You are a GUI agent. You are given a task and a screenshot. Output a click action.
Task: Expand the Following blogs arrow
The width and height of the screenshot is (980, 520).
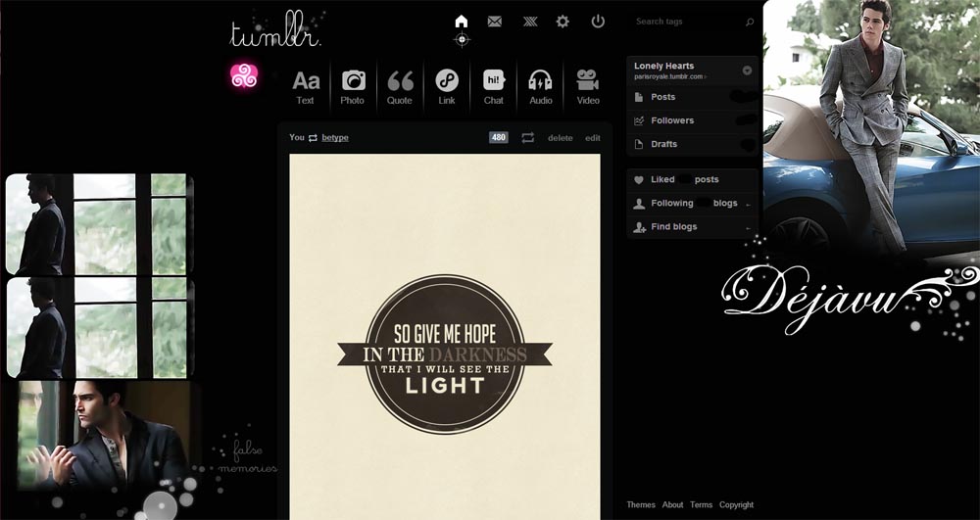coord(748,204)
